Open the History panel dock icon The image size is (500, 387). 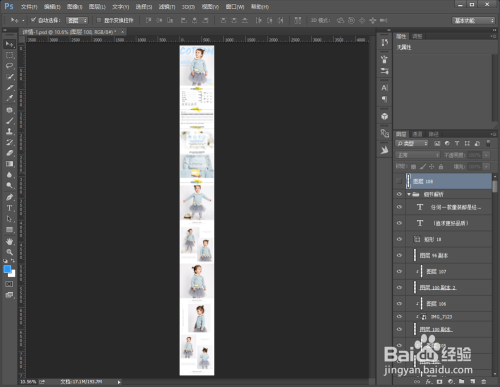point(385,42)
